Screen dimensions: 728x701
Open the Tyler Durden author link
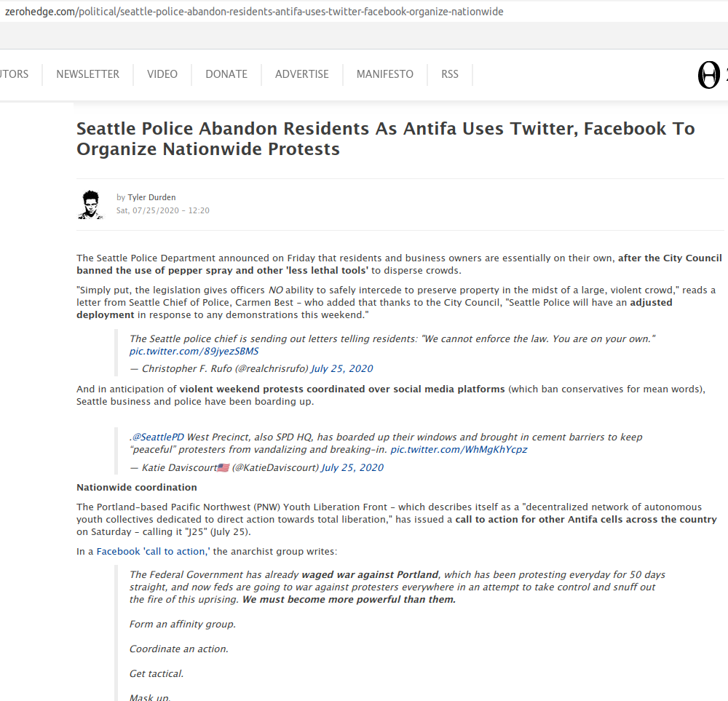(151, 197)
